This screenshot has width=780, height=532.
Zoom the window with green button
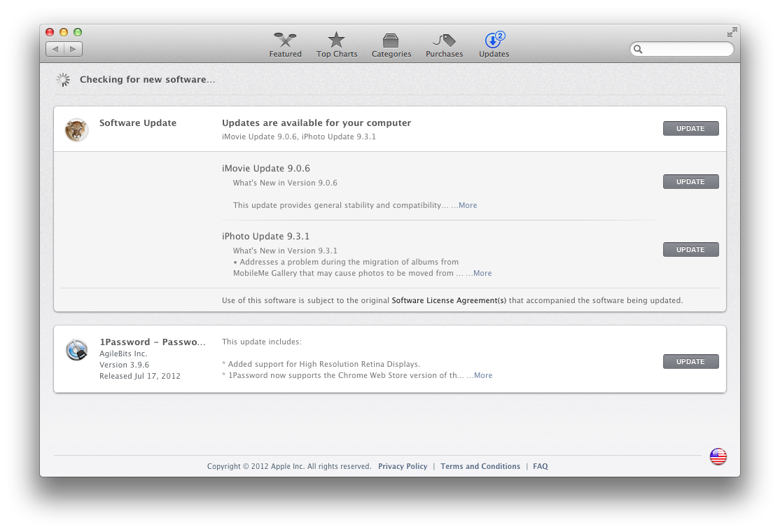pyautogui.click(x=78, y=32)
